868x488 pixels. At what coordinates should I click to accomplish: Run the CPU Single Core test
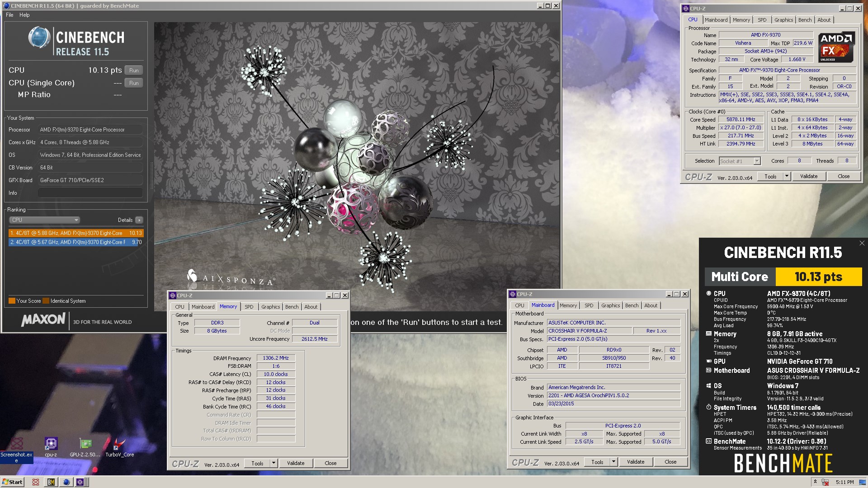click(134, 83)
